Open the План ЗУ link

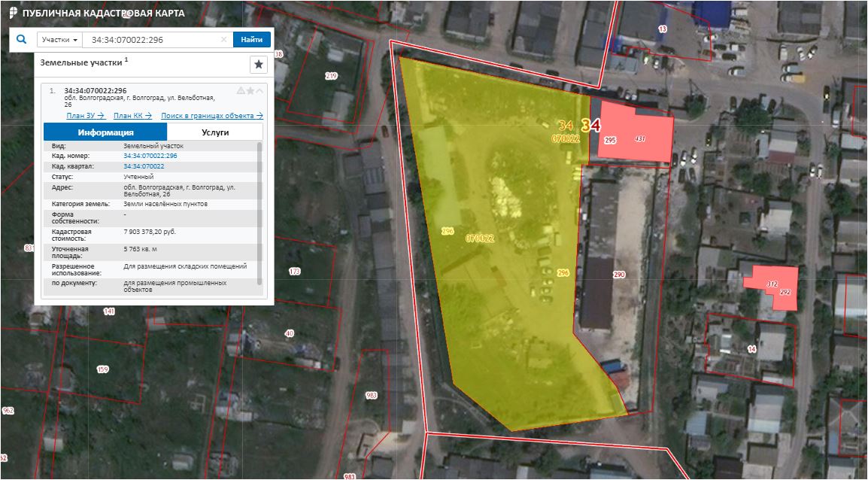[85, 116]
